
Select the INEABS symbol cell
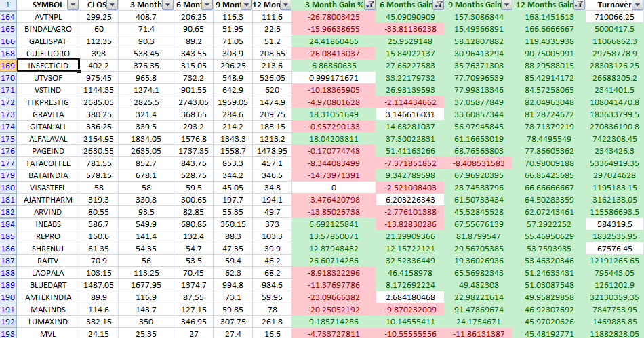tap(48, 224)
